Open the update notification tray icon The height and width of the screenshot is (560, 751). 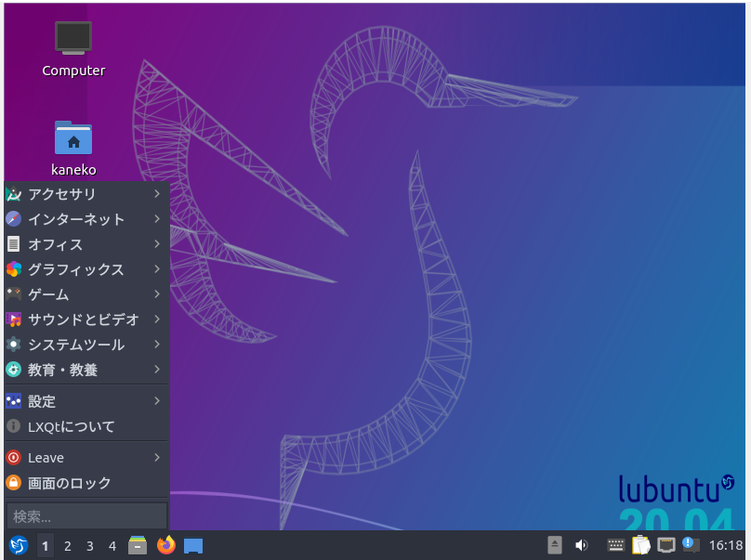click(691, 545)
